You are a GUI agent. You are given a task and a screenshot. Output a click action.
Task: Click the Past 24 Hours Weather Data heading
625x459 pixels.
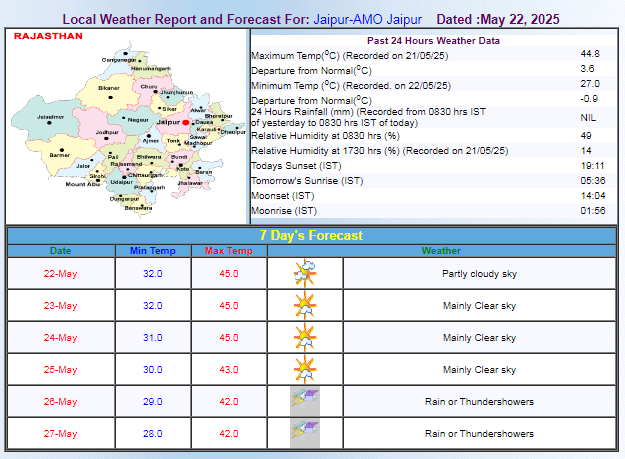point(433,41)
